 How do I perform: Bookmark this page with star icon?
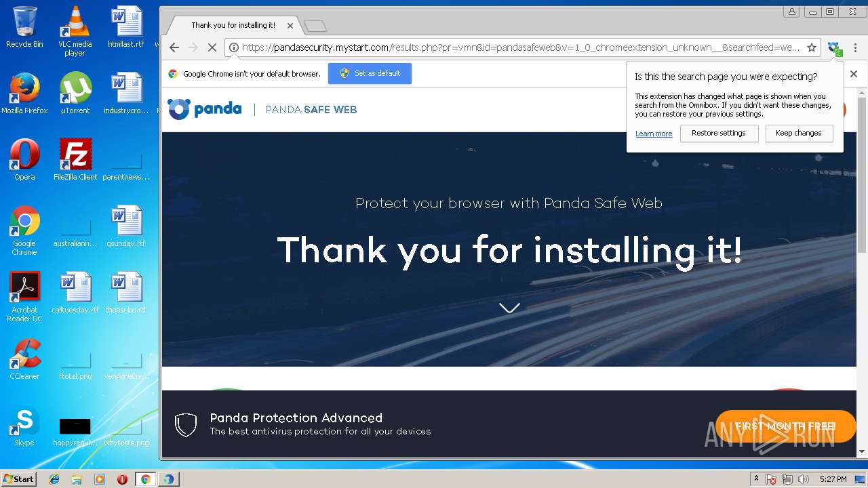click(x=811, y=47)
